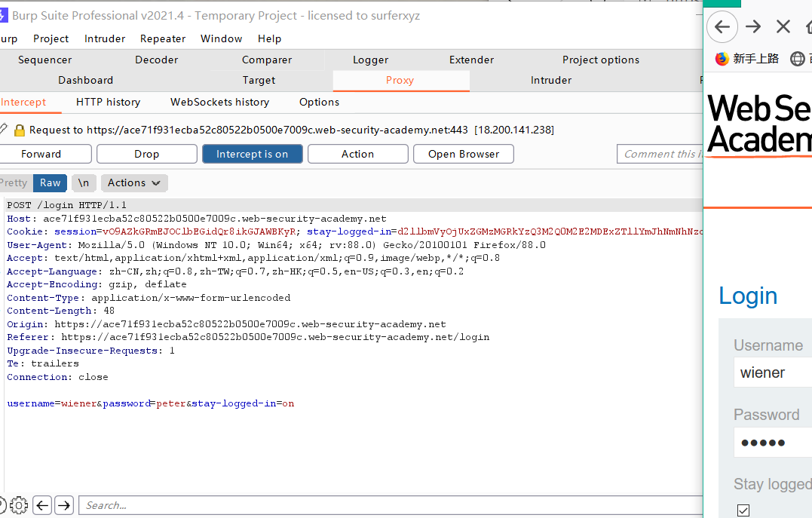The height and width of the screenshot is (518, 812).
Task: Open the Intruder menu in menu bar
Action: pyautogui.click(x=105, y=39)
